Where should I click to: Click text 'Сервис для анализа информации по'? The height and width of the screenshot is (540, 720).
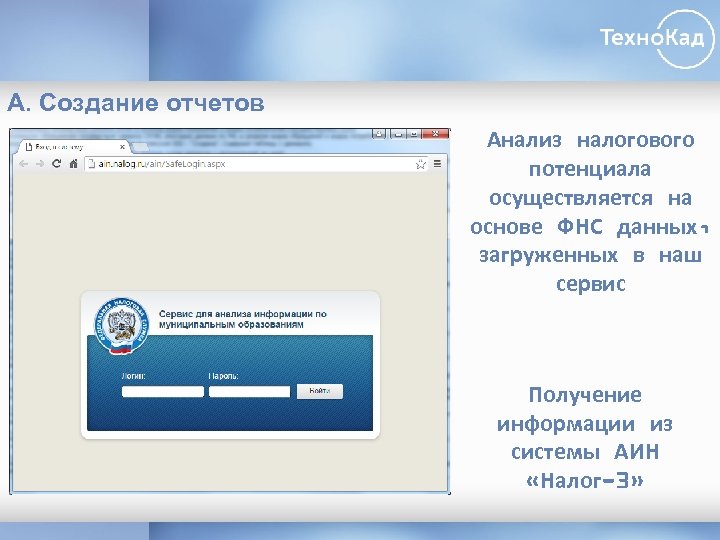tap(242, 314)
